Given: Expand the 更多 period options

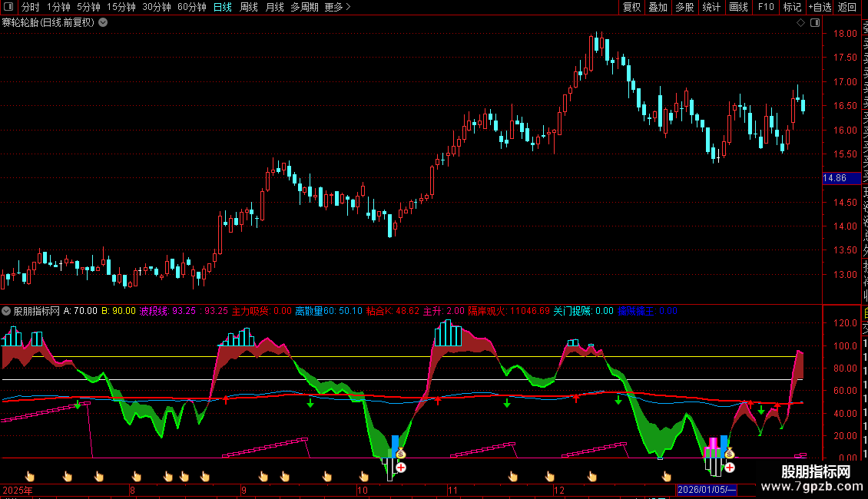Looking at the screenshot, I should pos(338,7).
